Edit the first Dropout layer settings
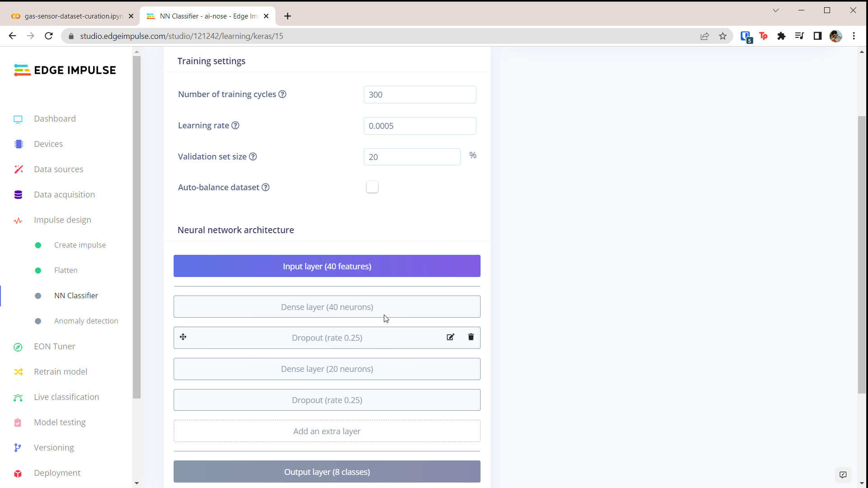 click(450, 337)
